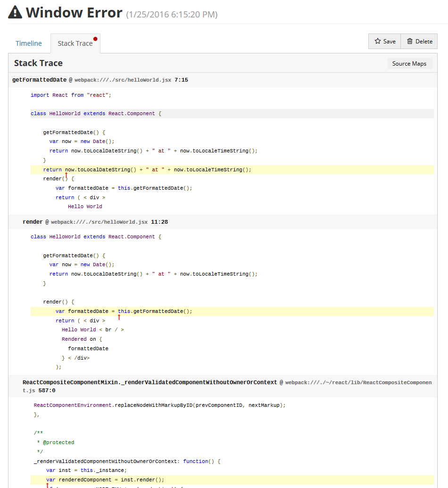The width and height of the screenshot is (448, 488).
Task: Select the Stack Trace tab
Action: pos(75,43)
